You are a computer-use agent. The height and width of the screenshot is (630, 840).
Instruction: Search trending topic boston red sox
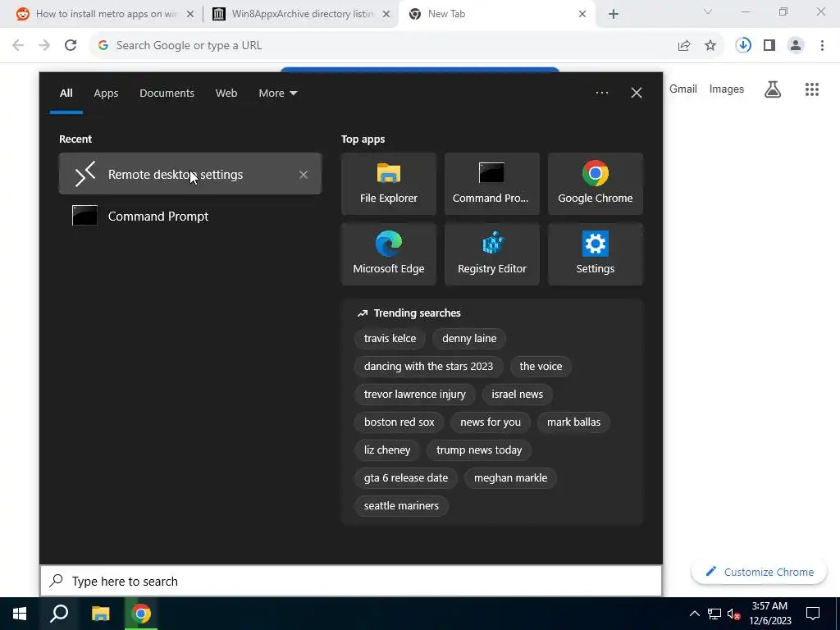[x=399, y=422]
